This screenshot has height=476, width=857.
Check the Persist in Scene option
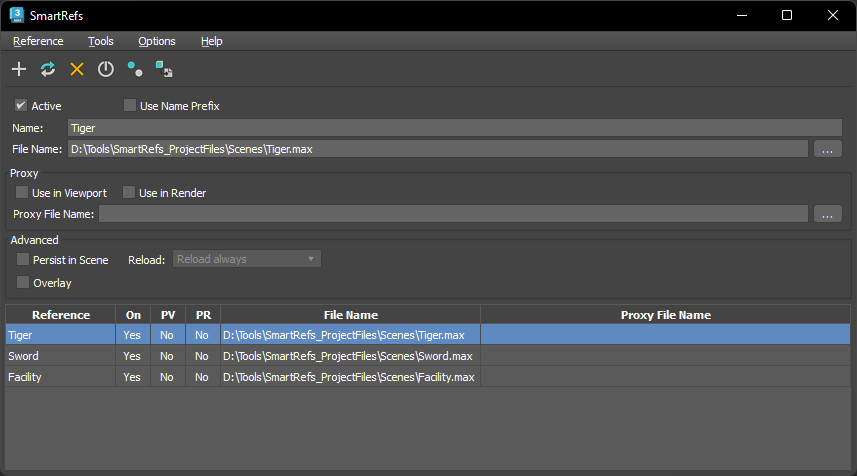point(23,260)
